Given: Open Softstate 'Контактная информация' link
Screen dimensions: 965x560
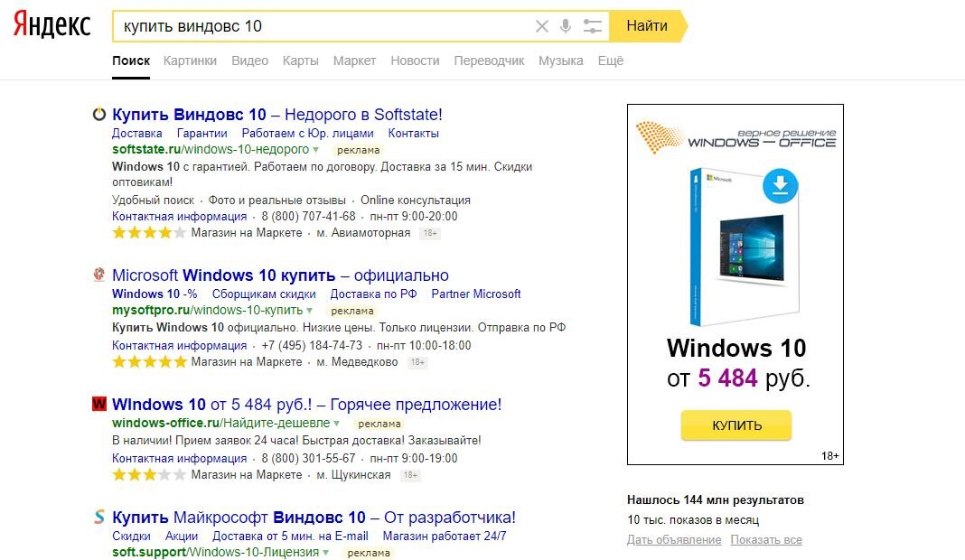Looking at the screenshot, I should tap(179, 216).
